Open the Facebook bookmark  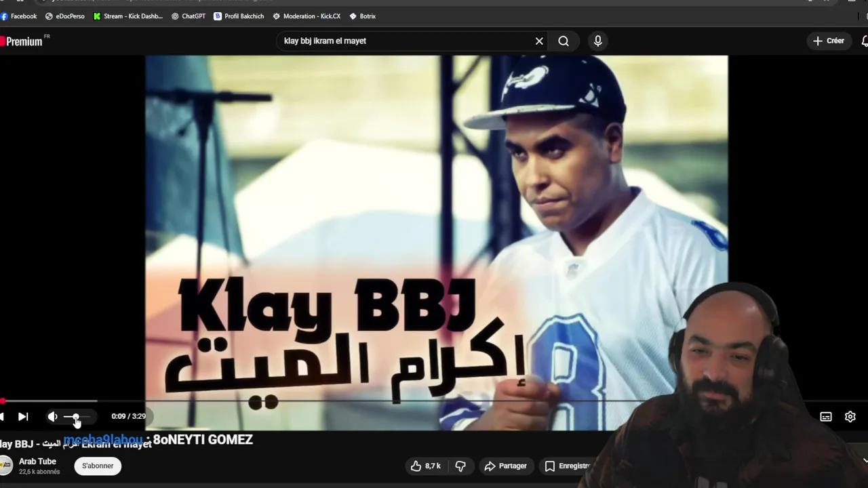pyautogui.click(x=19, y=16)
